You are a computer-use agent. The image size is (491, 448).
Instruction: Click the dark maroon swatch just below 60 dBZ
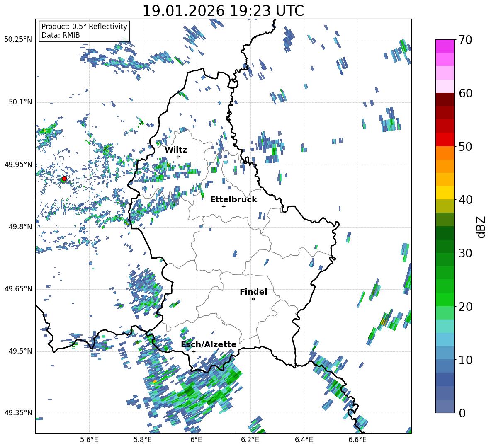(x=445, y=100)
